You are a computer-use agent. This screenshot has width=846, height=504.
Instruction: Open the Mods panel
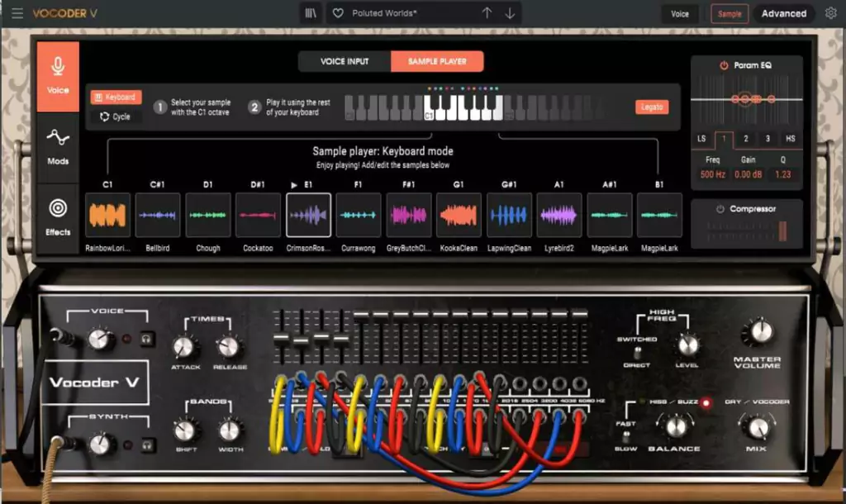point(58,147)
